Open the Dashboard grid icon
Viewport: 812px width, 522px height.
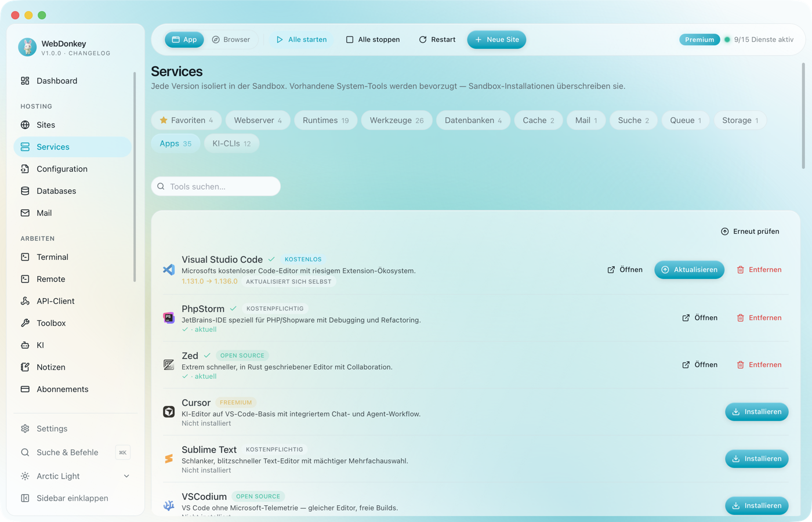point(25,81)
